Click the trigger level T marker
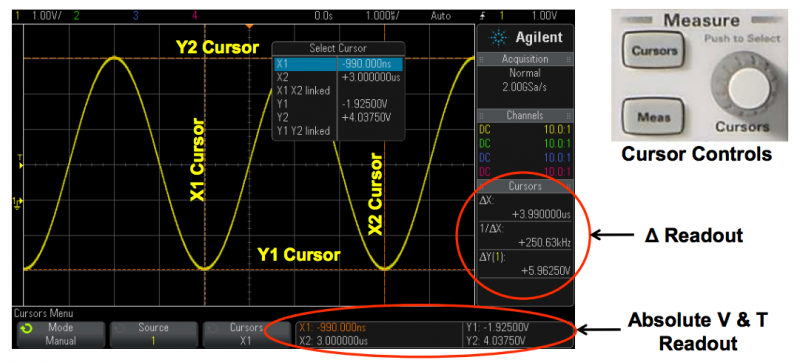The height and width of the screenshot is (363, 800). [x=20, y=163]
